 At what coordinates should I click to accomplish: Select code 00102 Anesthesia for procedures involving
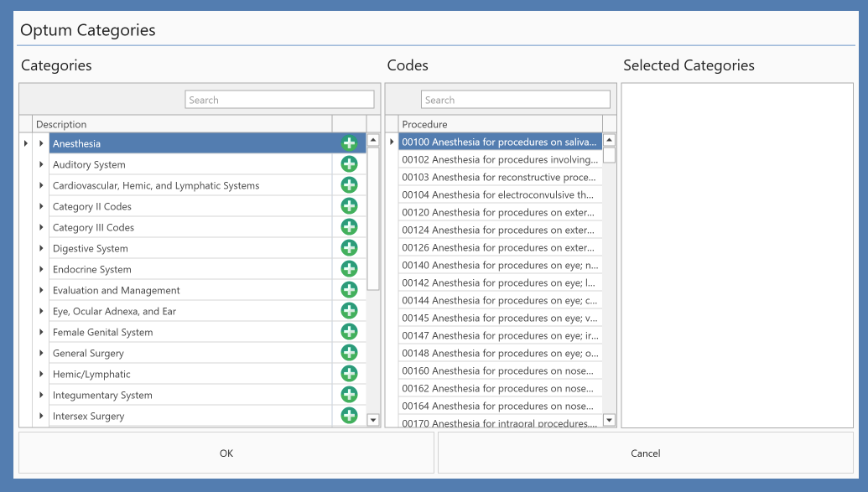click(501, 159)
